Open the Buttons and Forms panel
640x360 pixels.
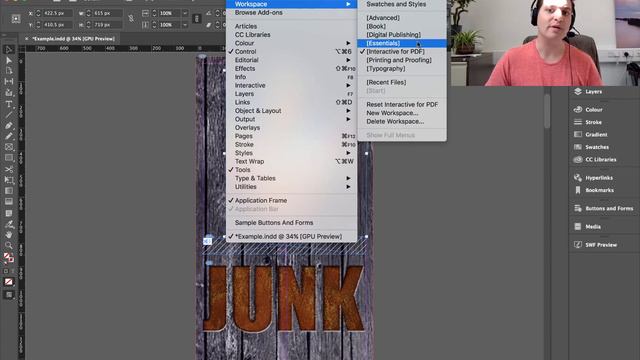coord(604,209)
